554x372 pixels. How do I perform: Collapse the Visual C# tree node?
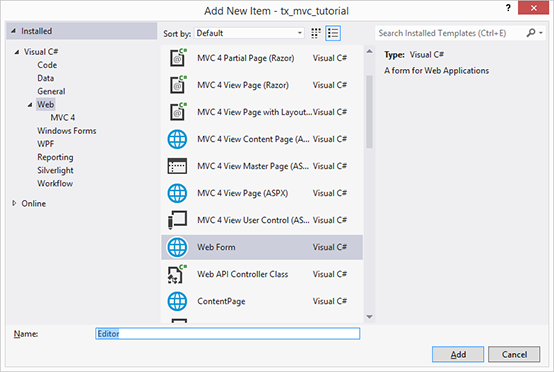17,52
